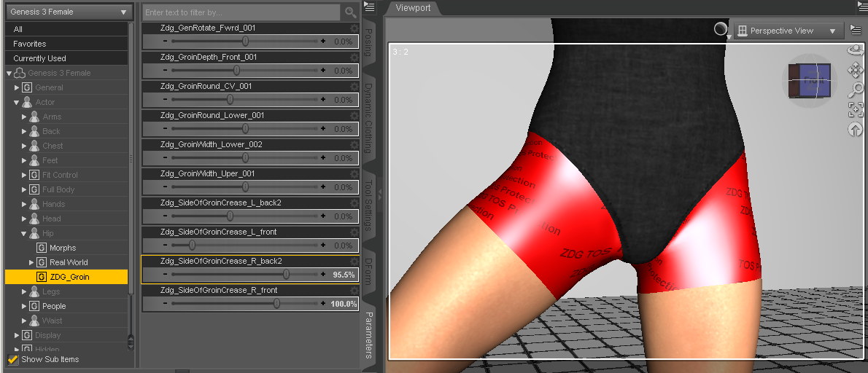Select the All filter row
The height and width of the screenshot is (373, 868).
(x=66, y=29)
